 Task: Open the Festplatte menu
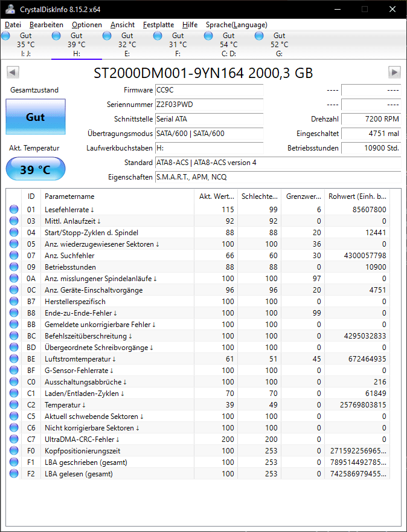click(x=158, y=25)
